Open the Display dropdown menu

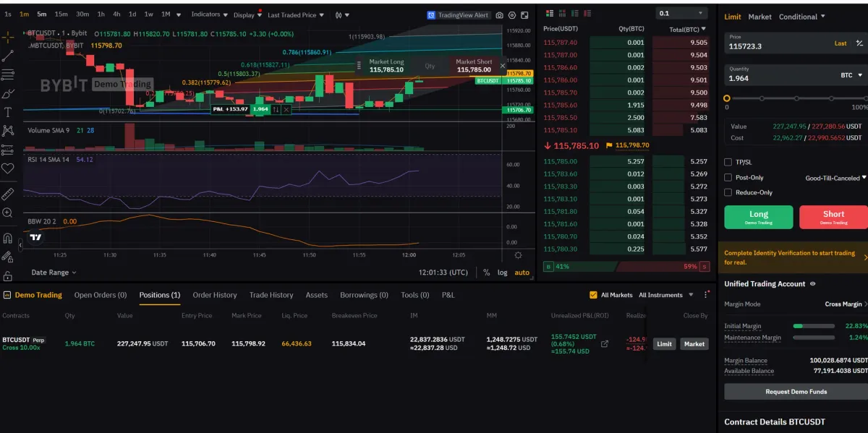pos(248,14)
